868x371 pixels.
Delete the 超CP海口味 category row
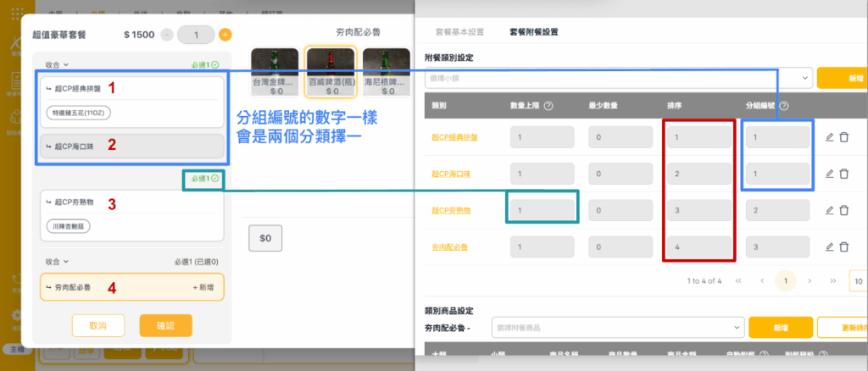click(843, 174)
